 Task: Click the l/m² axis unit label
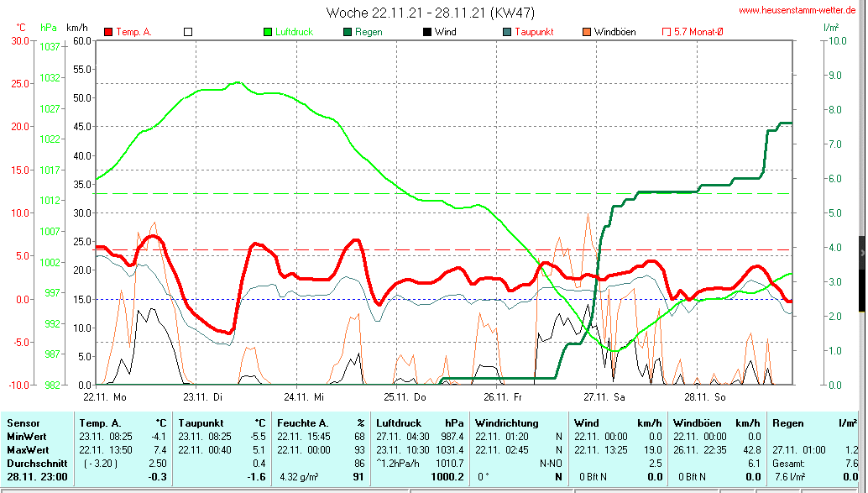click(831, 27)
